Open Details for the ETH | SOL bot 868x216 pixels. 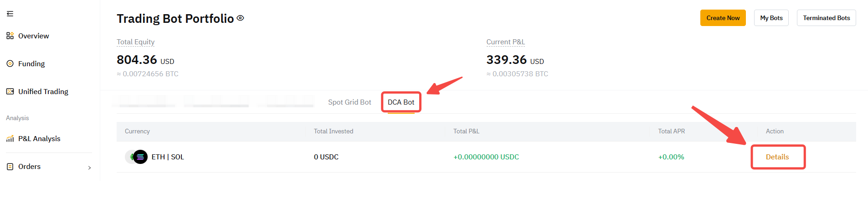tap(777, 157)
